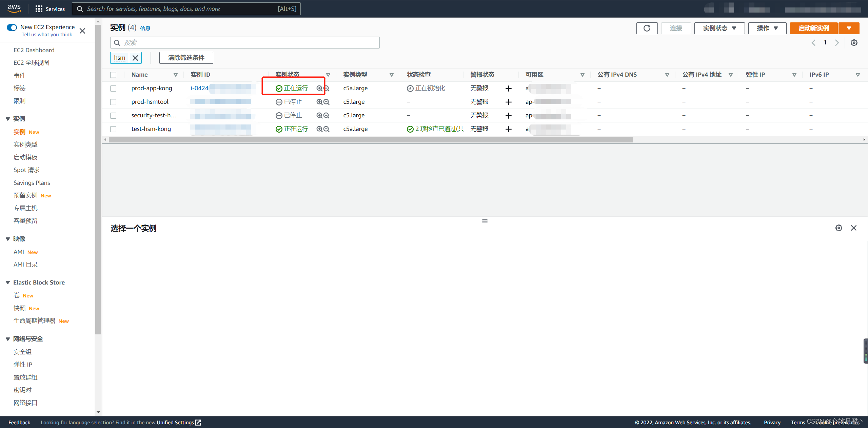Click the refresh instances icon button
Screen dimensions: 868x428
pos(647,28)
